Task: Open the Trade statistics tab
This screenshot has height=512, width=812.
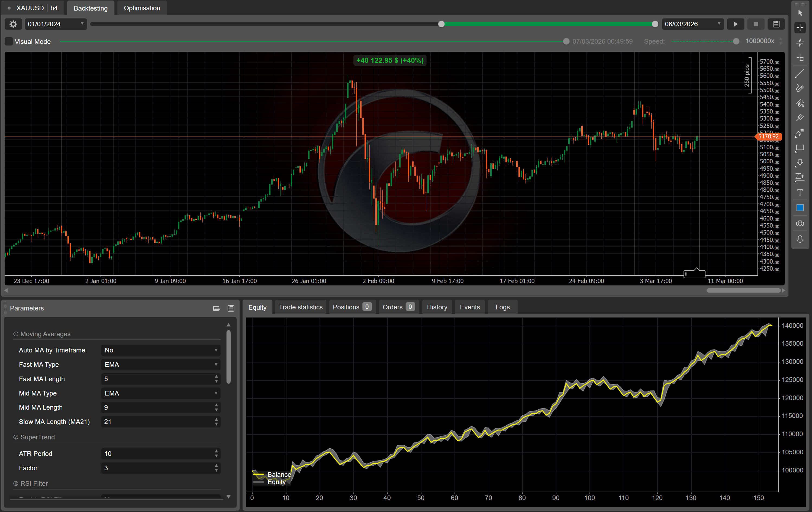Action: point(301,307)
